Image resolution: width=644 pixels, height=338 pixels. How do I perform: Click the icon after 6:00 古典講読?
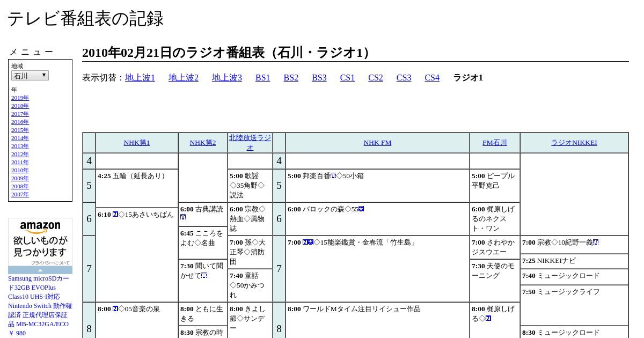[183, 217]
